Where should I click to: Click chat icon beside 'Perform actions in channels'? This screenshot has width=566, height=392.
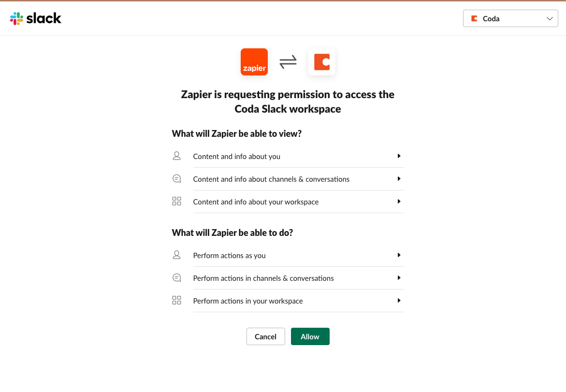coord(176,278)
